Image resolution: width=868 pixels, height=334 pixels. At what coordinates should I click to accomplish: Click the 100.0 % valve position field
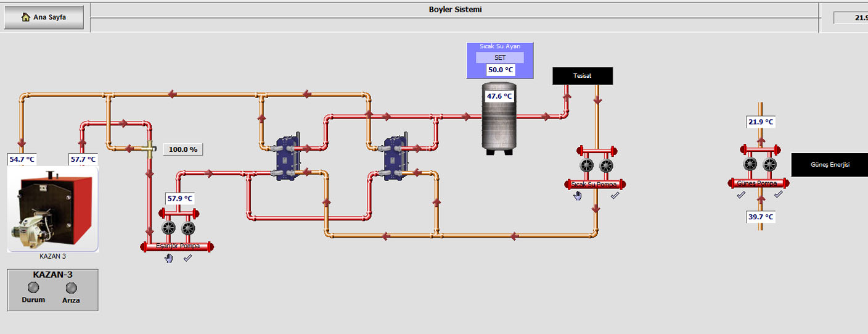pyautogui.click(x=182, y=149)
